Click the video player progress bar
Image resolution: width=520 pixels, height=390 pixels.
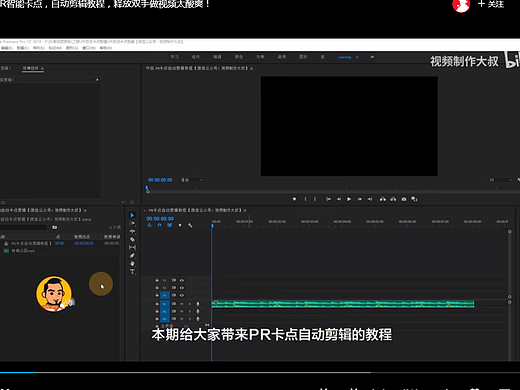coord(260,372)
